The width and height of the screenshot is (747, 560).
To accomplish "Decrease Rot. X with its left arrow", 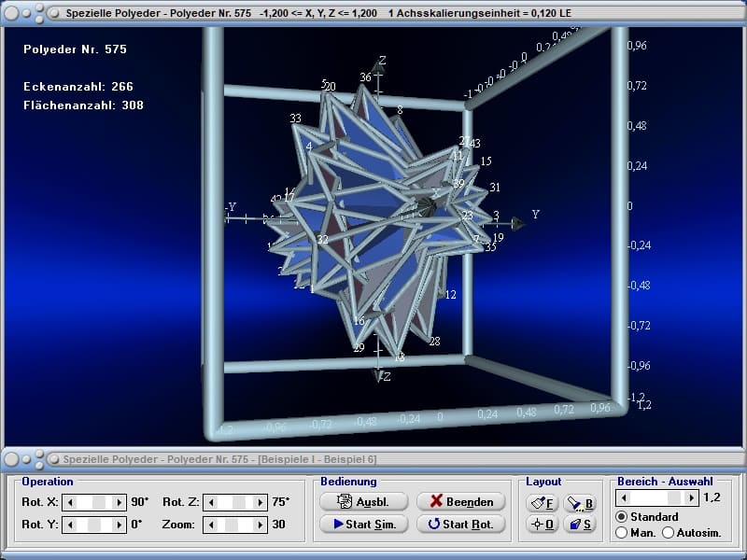I will click(70, 502).
